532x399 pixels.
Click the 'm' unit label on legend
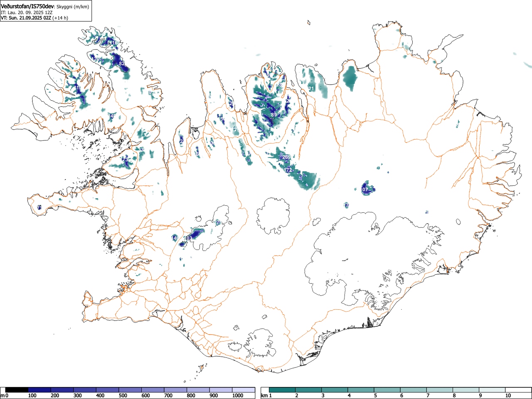click(x=2, y=396)
